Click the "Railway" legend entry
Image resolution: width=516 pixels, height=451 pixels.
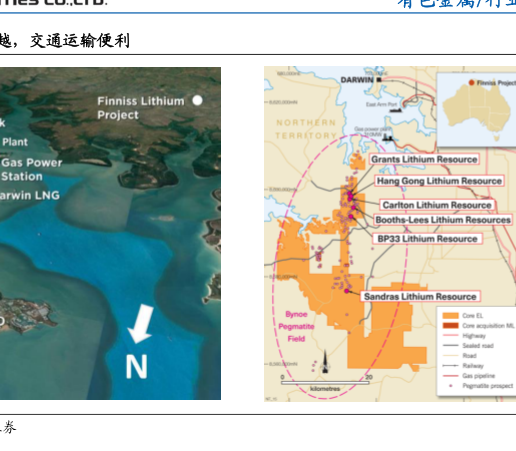(463, 366)
